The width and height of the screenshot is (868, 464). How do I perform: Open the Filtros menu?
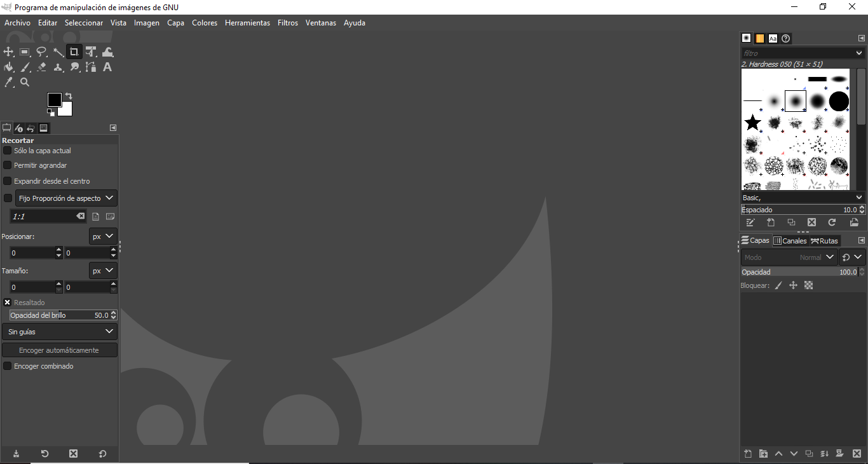click(288, 23)
